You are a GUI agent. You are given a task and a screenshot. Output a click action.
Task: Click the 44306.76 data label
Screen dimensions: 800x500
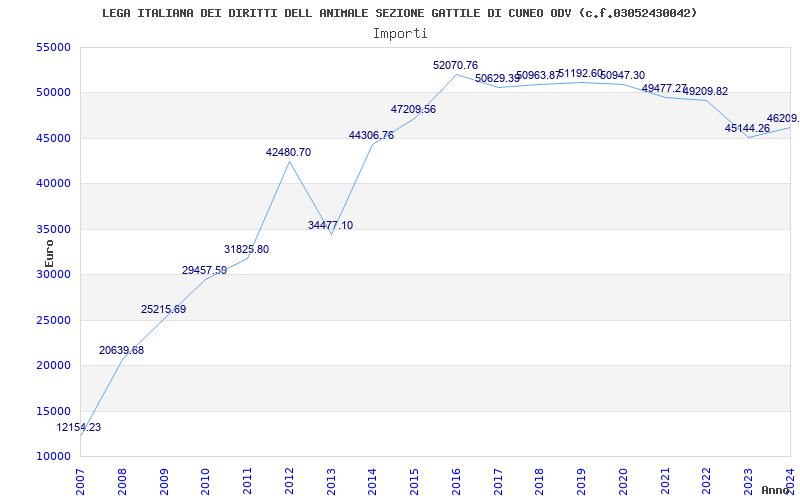tap(371, 135)
